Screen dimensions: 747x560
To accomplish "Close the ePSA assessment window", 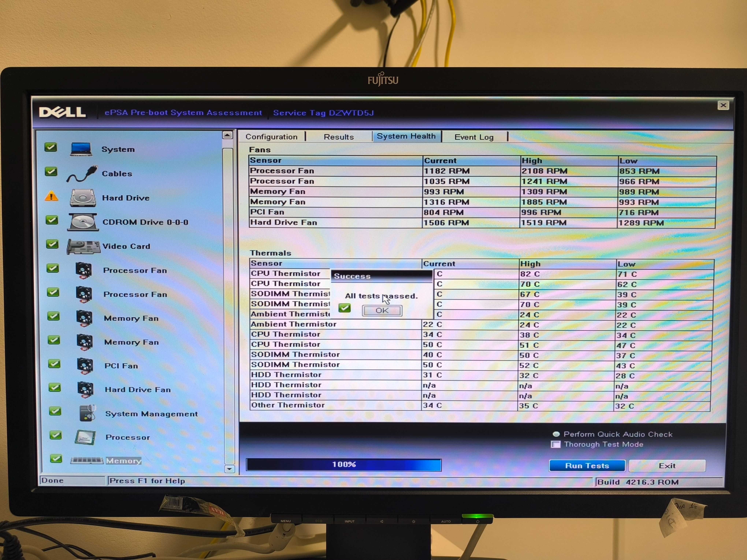I will [723, 105].
